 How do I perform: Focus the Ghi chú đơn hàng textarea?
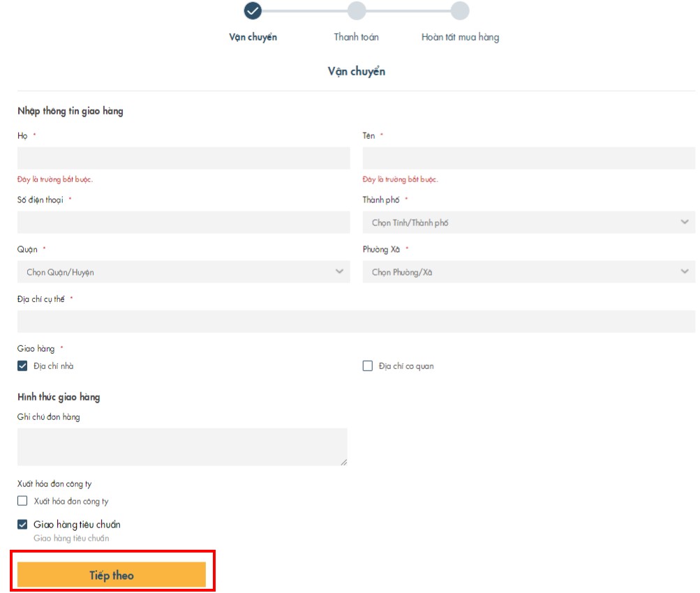point(182,446)
